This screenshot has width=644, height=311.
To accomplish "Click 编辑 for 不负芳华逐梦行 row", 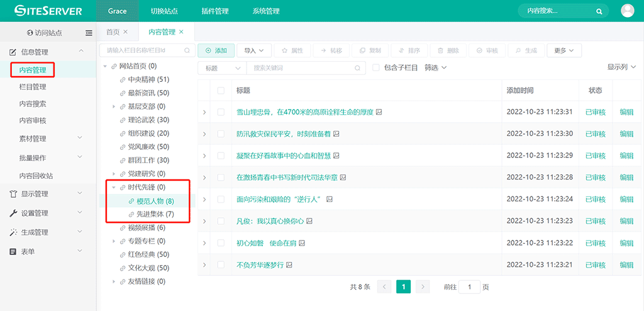I will tap(626, 265).
